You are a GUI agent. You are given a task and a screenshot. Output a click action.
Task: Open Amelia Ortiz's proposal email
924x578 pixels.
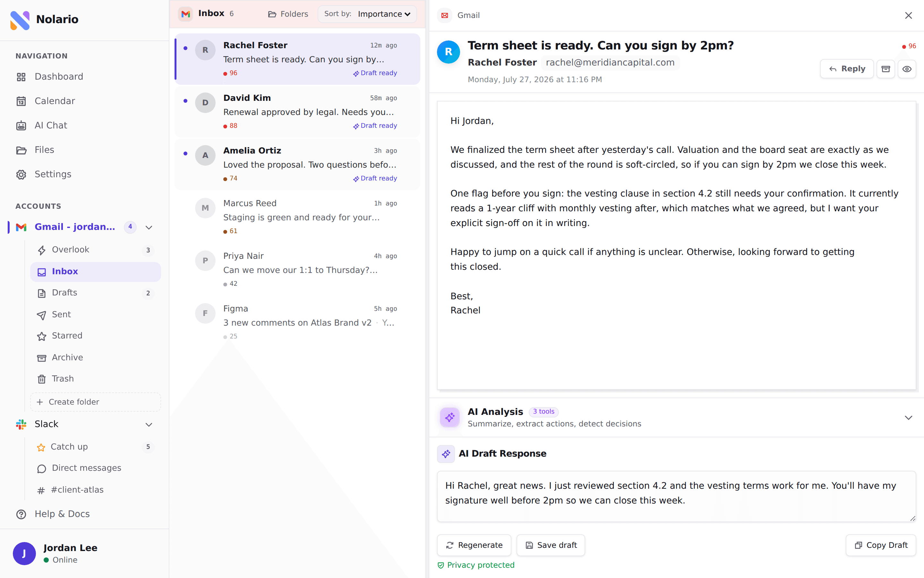point(297,164)
